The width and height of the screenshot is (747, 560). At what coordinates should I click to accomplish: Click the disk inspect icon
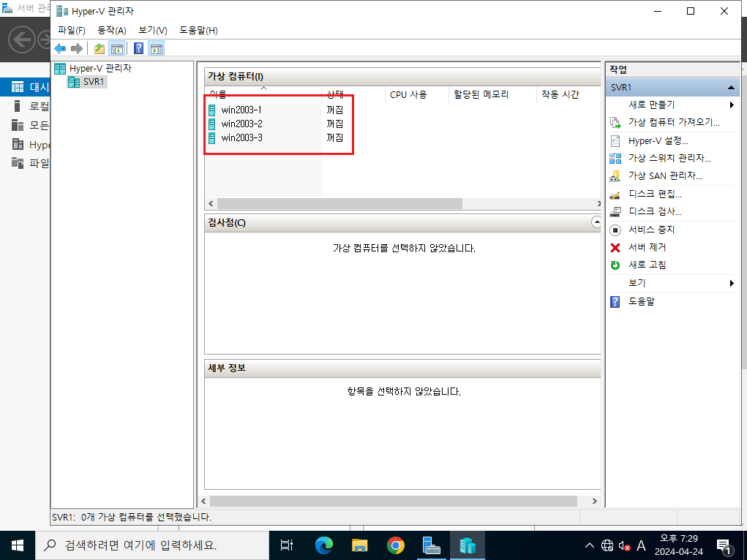[x=615, y=212]
